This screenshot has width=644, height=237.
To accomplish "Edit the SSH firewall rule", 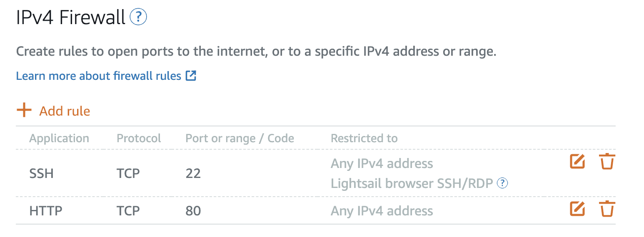I will [x=577, y=162].
